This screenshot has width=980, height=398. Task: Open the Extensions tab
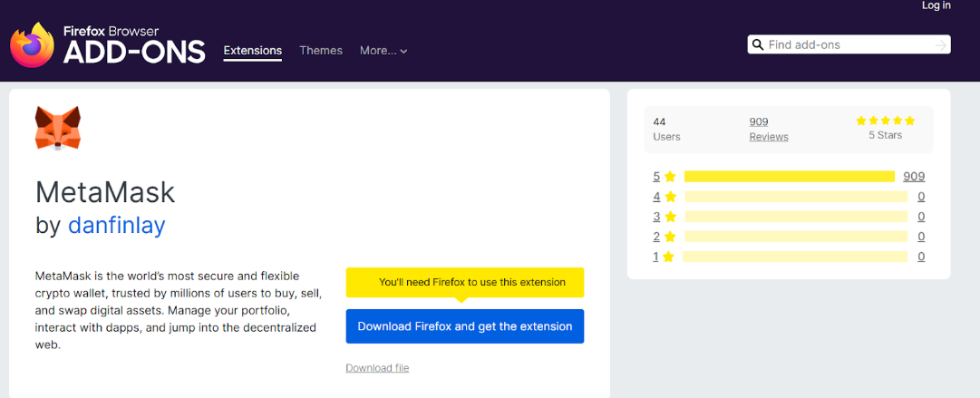[x=253, y=51]
